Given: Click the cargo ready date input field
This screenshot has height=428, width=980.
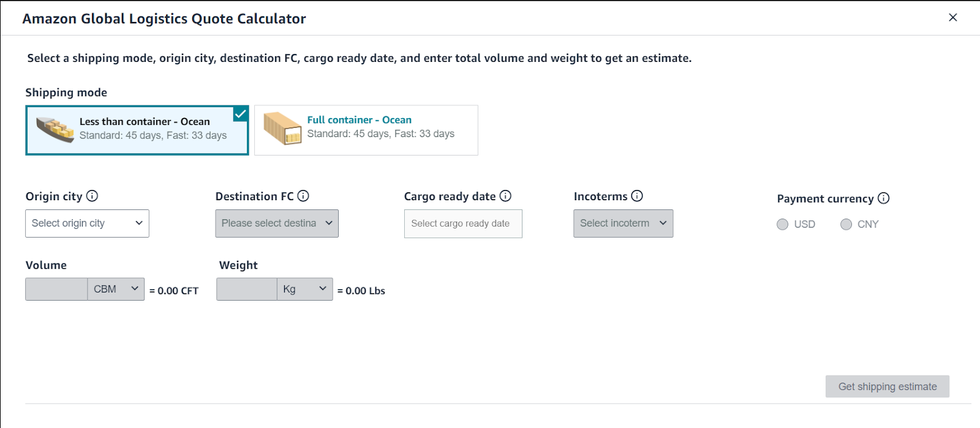Looking at the screenshot, I should 462,223.
